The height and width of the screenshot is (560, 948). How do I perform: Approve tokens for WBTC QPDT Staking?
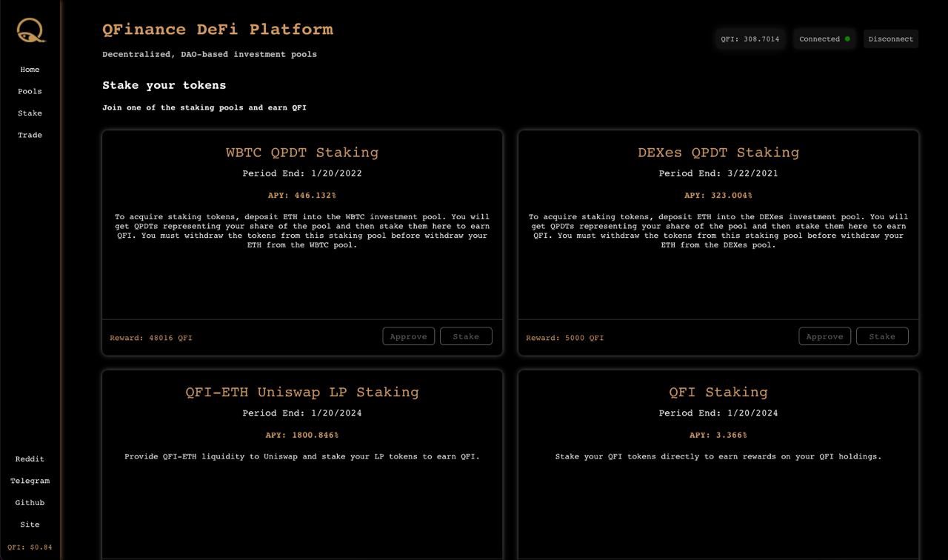click(408, 336)
